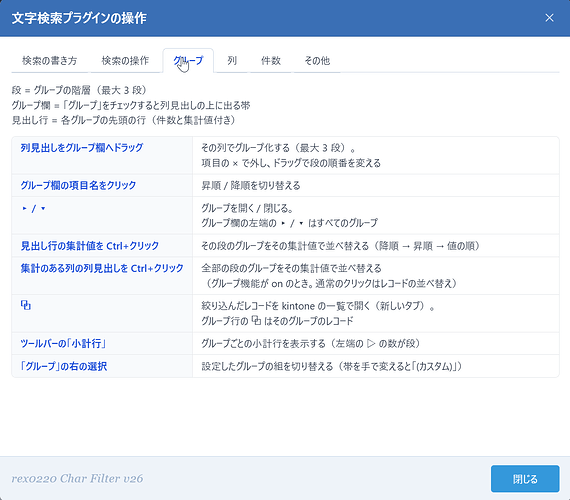570x500 pixels.
Task: Open the 列 tab
Action: pos(232,60)
